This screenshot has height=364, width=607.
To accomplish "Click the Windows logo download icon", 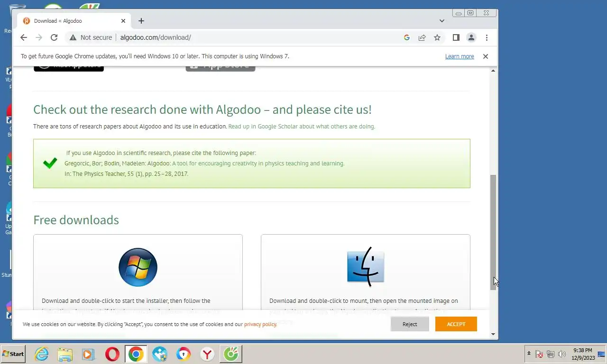I will click(138, 267).
